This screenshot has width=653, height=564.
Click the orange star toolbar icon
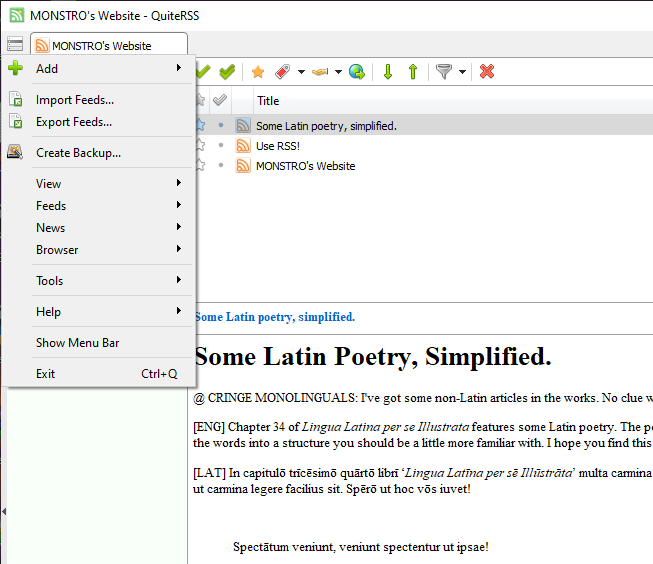click(x=258, y=72)
